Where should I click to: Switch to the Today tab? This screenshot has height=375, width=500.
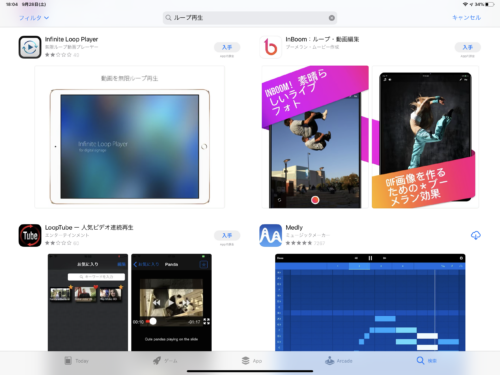point(76,361)
